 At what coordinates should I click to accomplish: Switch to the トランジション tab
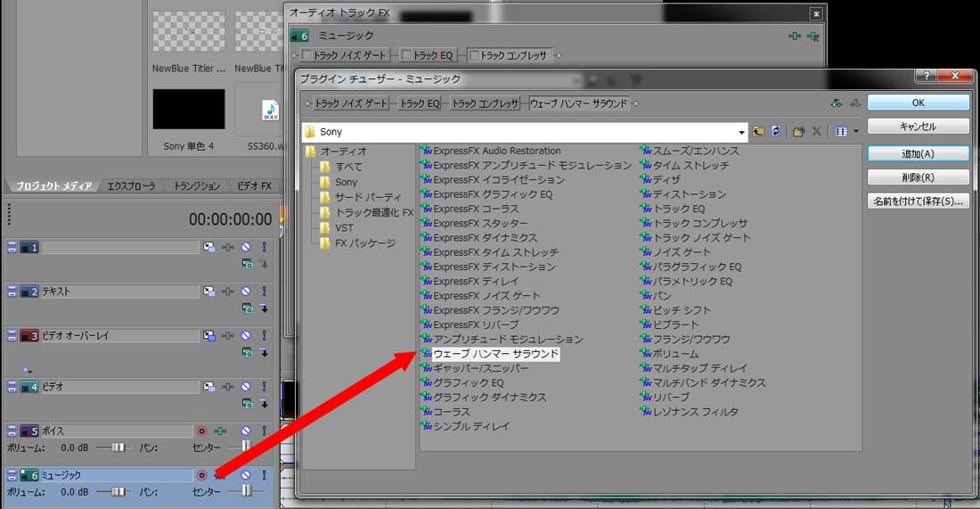(194, 185)
